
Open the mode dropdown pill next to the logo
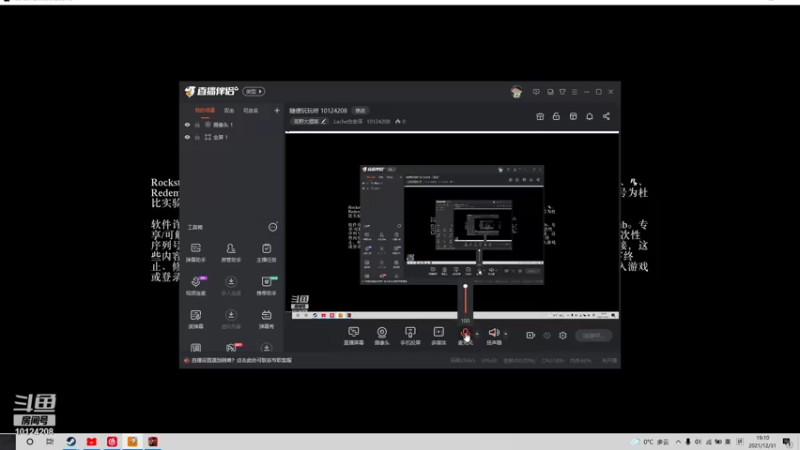click(x=254, y=91)
